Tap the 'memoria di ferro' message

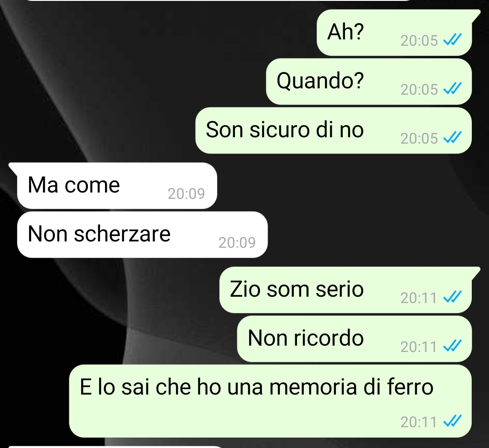pos(270,401)
